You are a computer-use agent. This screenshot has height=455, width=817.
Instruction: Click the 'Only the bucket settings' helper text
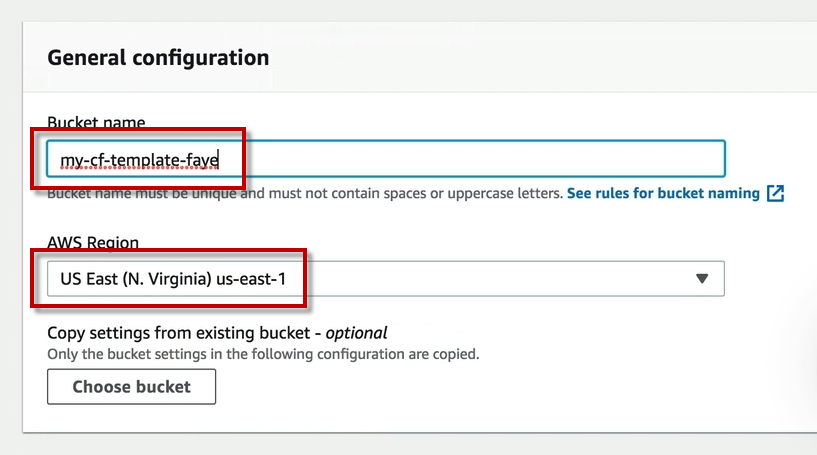264,354
